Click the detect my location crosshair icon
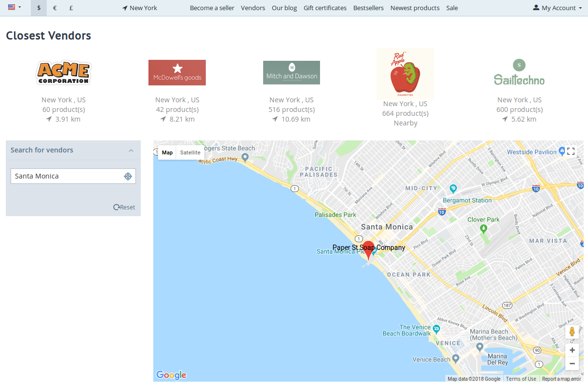 (128, 176)
